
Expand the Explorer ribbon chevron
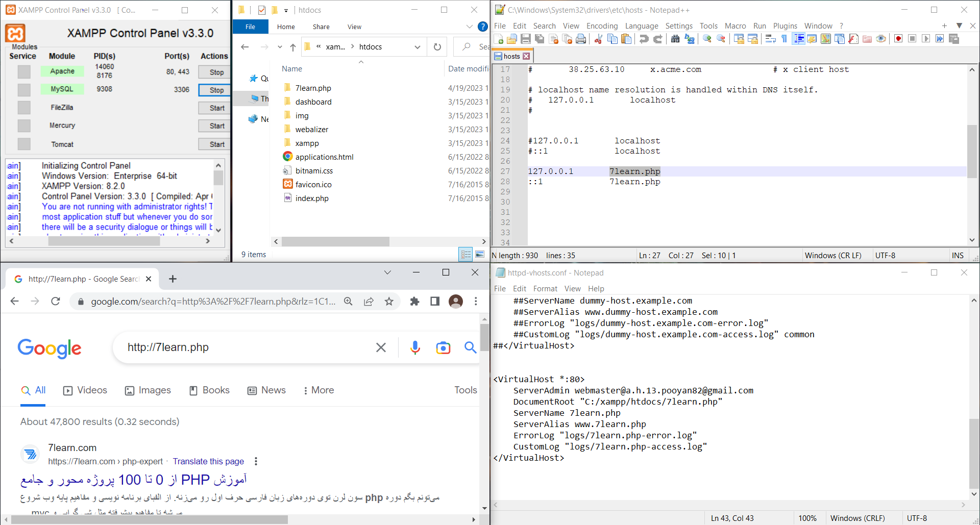coord(470,27)
